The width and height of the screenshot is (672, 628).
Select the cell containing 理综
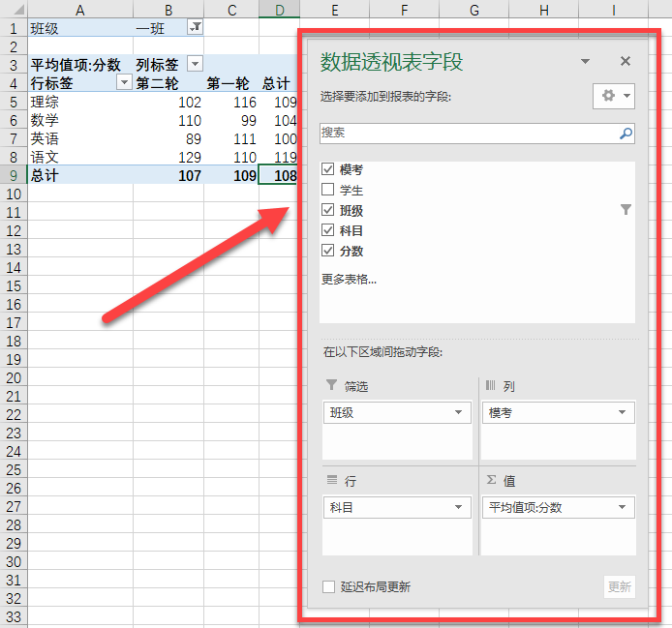coord(80,102)
